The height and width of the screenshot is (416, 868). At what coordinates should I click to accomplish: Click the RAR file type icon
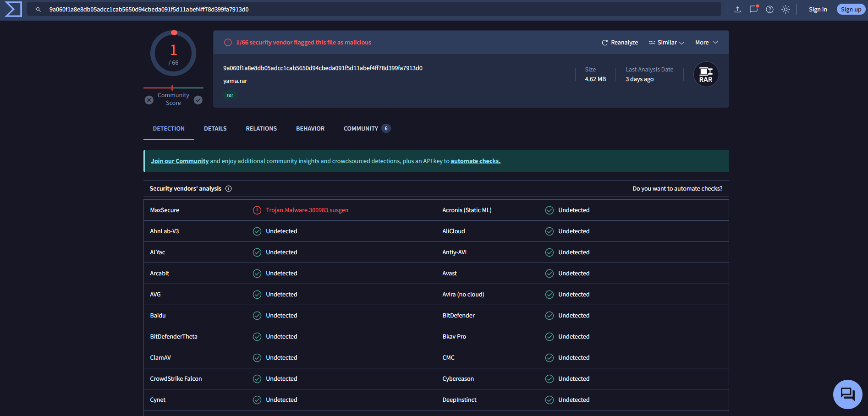click(x=706, y=74)
